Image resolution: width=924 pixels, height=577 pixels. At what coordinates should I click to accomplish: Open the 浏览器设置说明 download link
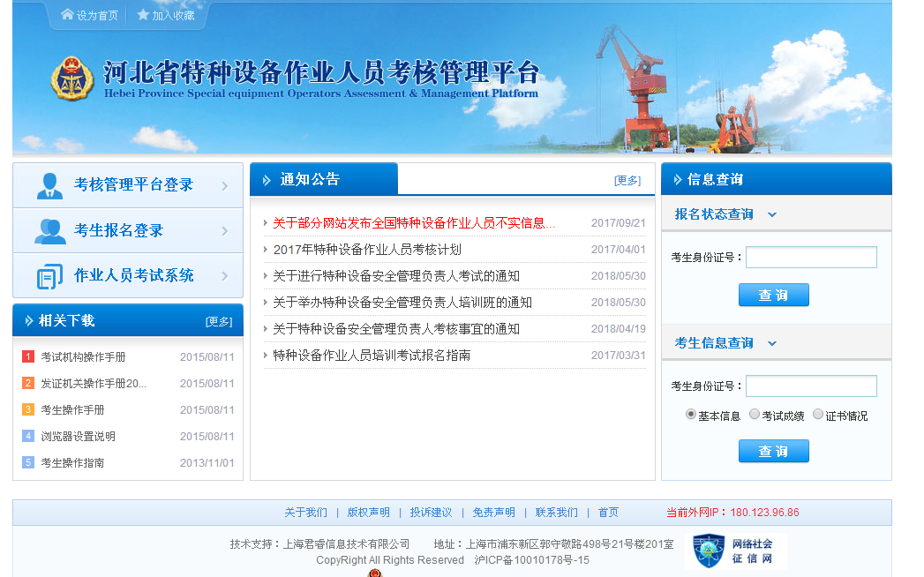coord(78,437)
